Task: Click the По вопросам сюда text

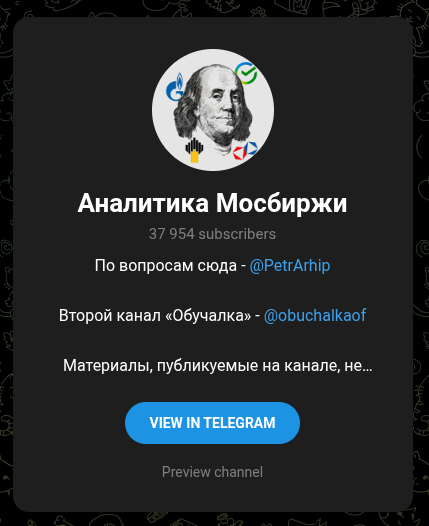Action: (x=166, y=266)
